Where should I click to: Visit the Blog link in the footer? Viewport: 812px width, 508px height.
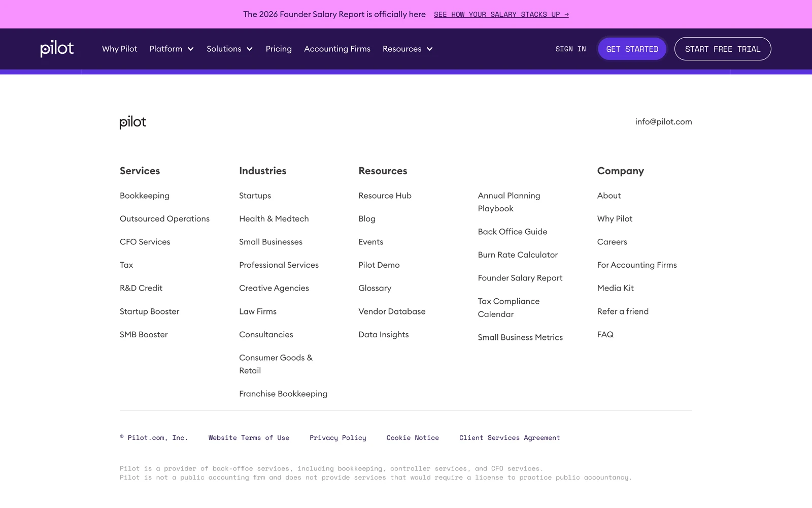pyautogui.click(x=367, y=218)
